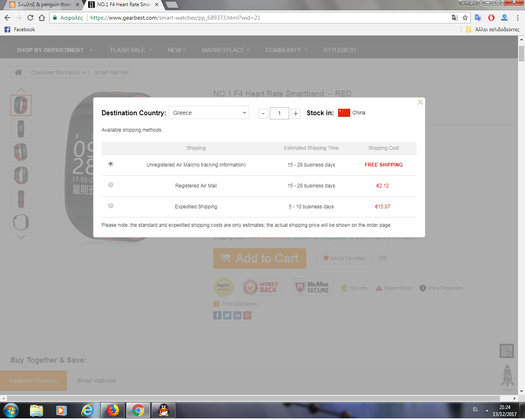Choose Expedited Shipping radio button
This screenshot has width=525, height=420.
[x=111, y=205]
